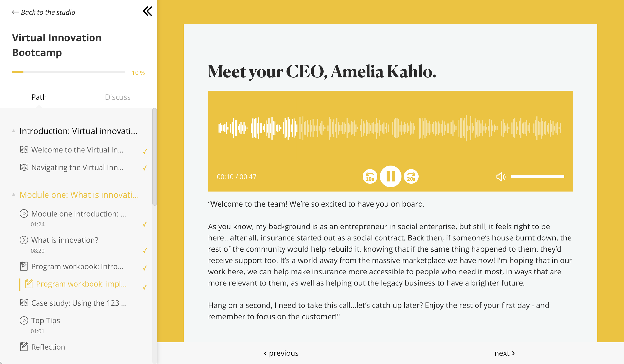Click the rewind 10 seconds button

click(370, 177)
